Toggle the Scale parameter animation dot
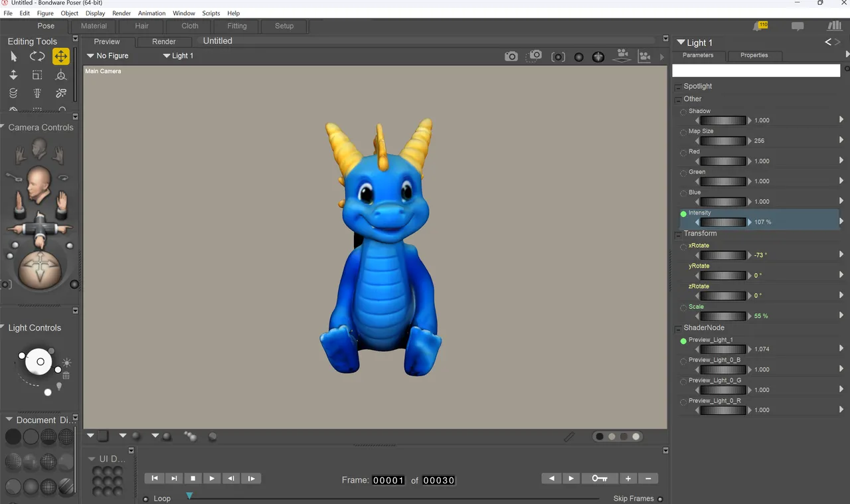The width and height of the screenshot is (850, 504). [x=683, y=308]
